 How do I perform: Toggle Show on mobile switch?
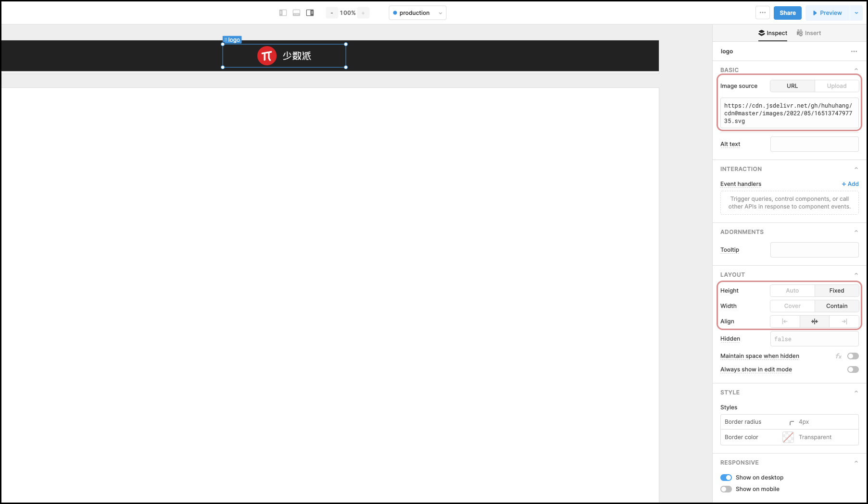tap(726, 489)
